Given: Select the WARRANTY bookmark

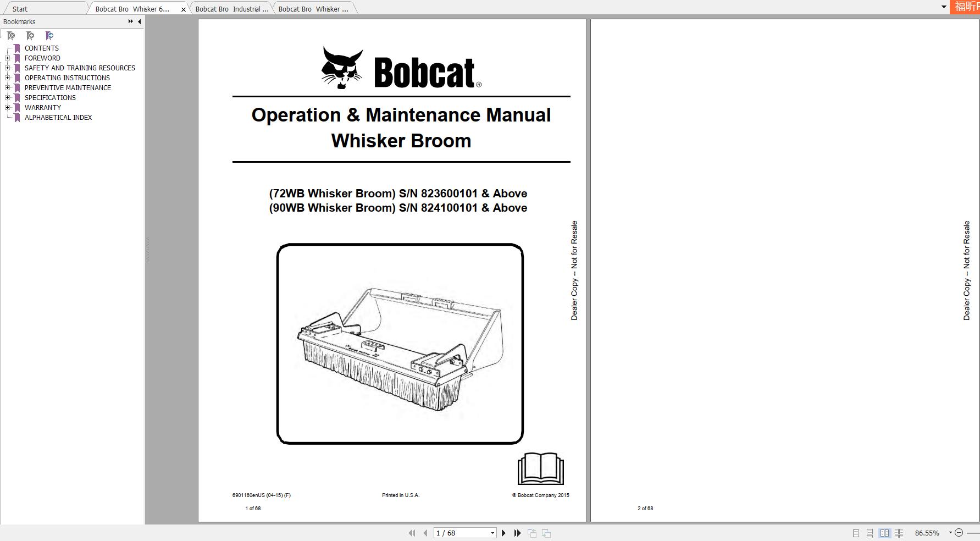Looking at the screenshot, I should click(43, 107).
